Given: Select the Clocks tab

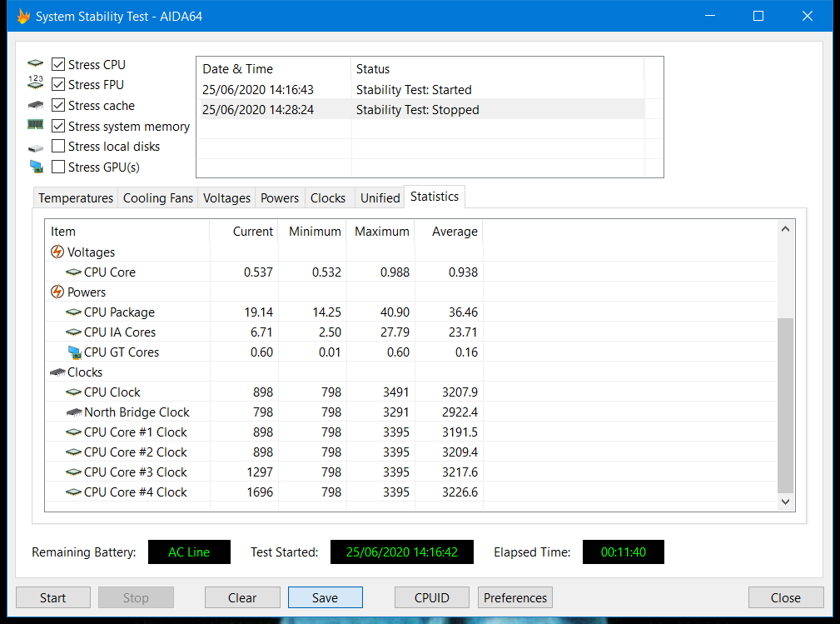Looking at the screenshot, I should point(328,197).
